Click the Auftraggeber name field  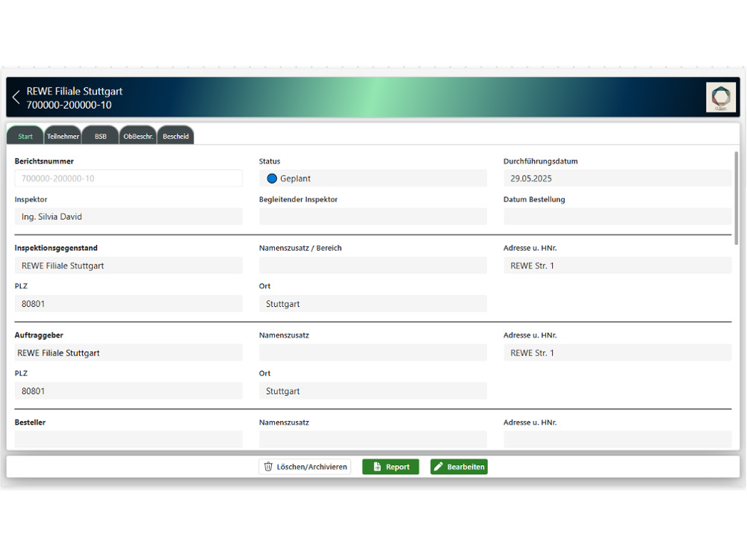click(x=128, y=353)
